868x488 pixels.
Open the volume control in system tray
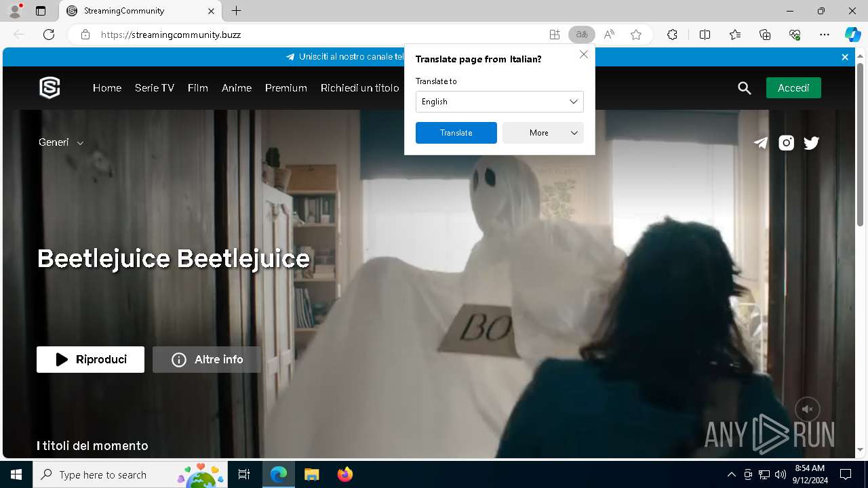click(780, 474)
